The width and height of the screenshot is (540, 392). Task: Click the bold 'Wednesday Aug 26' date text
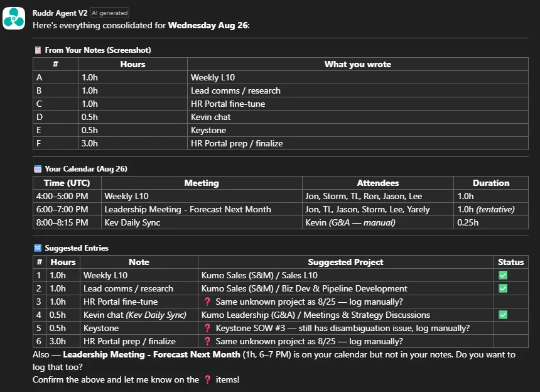coord(208,26)
